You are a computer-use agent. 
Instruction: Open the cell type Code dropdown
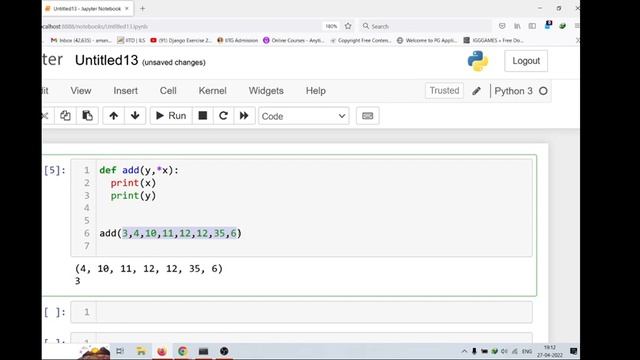304,116
